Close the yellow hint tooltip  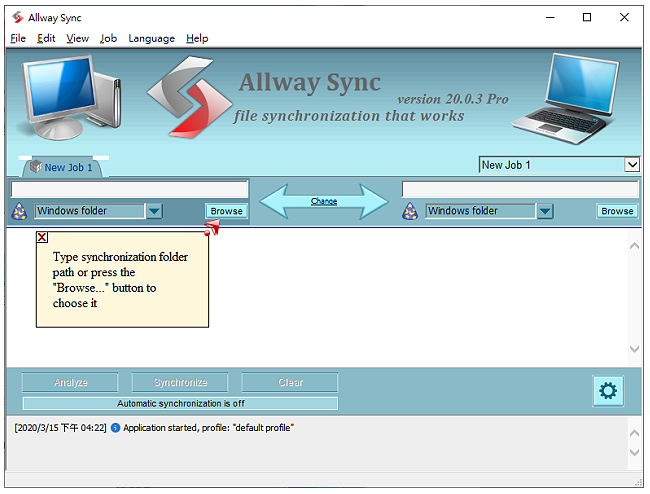click(42, 237)
